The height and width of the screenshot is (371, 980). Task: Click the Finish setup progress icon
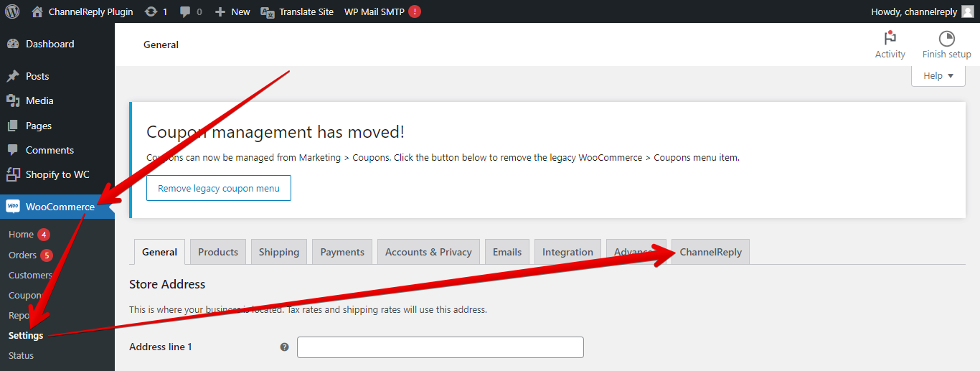[947, 39]
